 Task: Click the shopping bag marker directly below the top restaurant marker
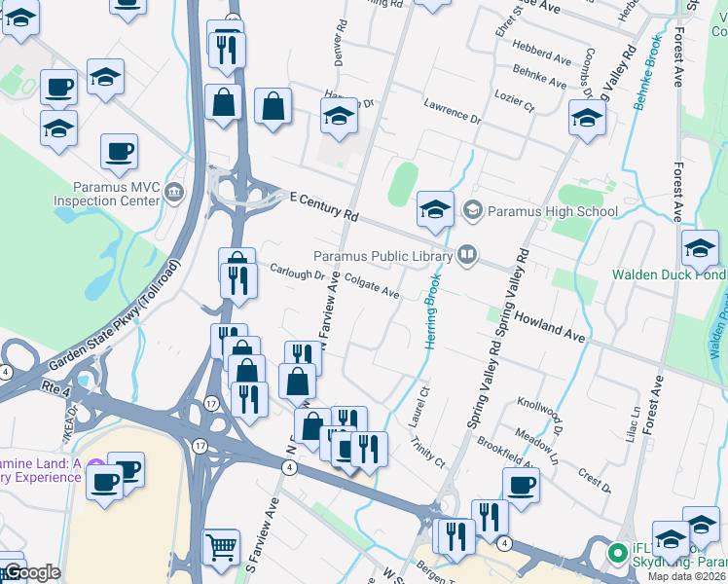point(223,103)
